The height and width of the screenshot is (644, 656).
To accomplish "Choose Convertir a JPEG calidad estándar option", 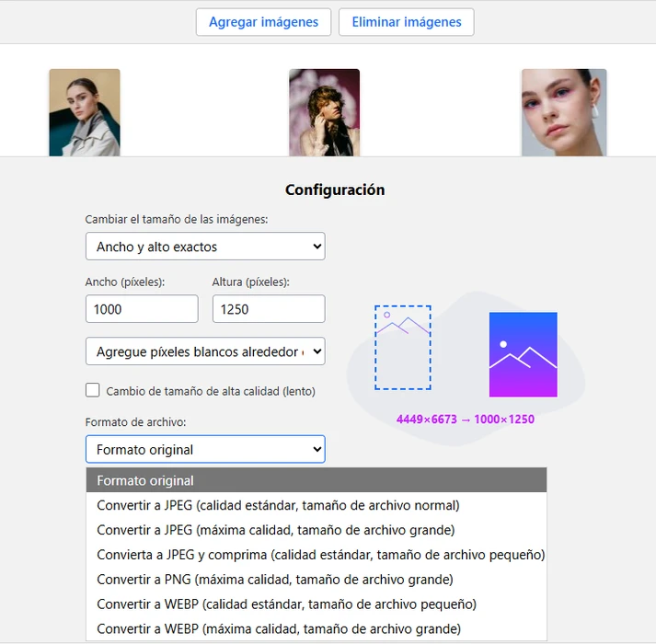I will [x=316, y=505].
